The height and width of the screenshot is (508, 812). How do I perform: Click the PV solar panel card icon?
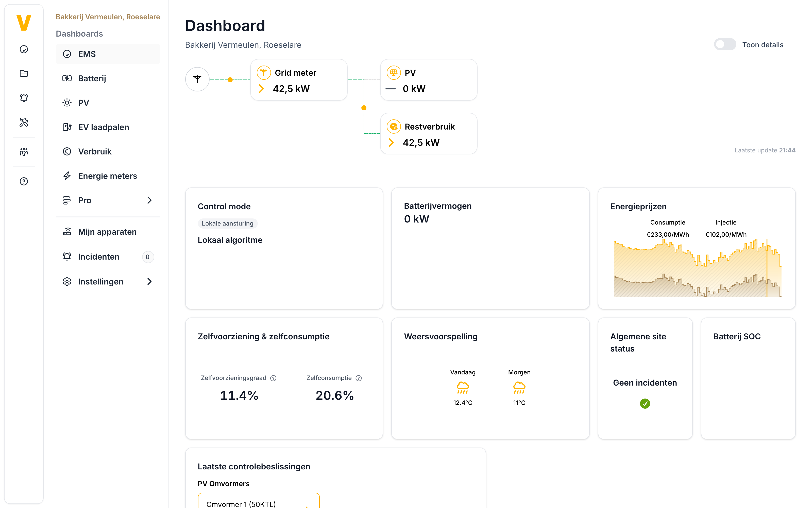coord(394,73)
